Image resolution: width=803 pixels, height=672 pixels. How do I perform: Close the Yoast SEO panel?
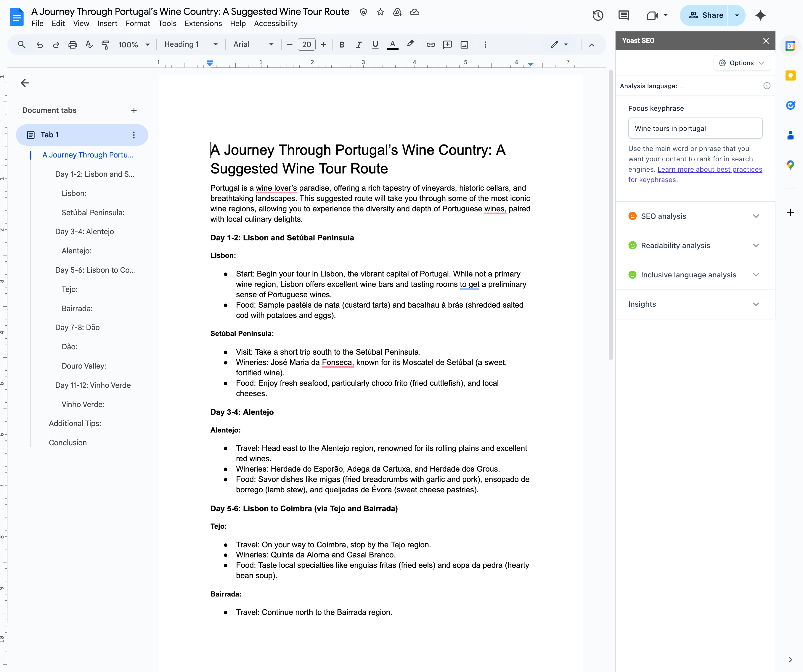click(x=765, y=41)
